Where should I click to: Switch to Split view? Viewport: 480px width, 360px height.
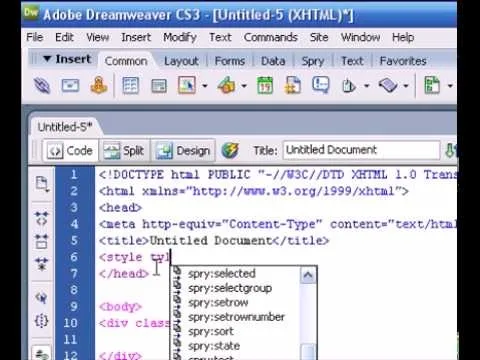pyautogui.click(x=124, y=151)
